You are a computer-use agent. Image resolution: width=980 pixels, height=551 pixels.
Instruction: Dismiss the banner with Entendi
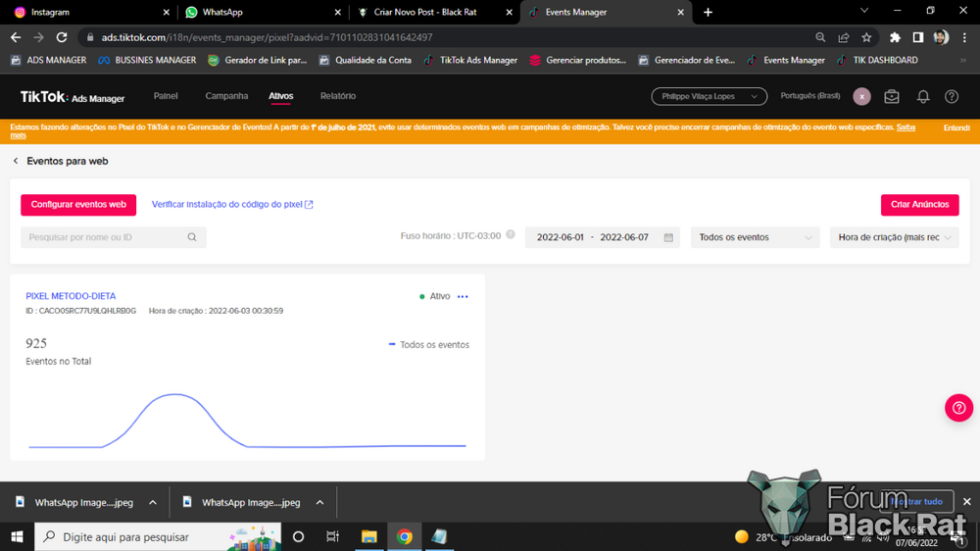click(956, 127)
